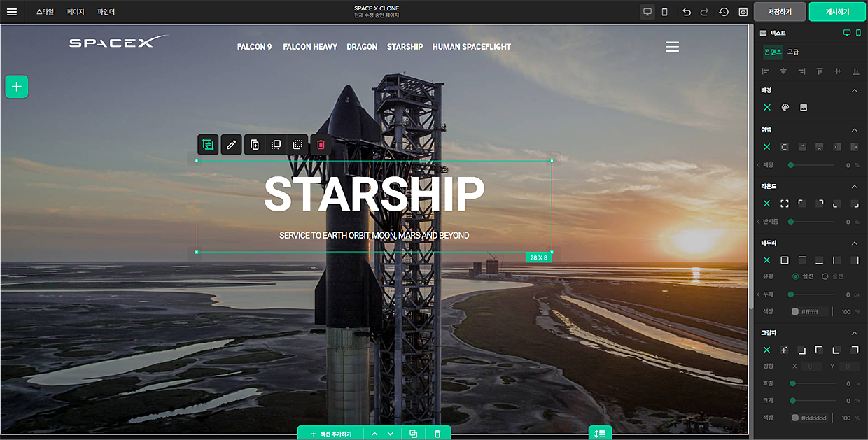Click the arrow beside 두께 label
This screenshot has height=440, width=868.
(x=759, y=294)
